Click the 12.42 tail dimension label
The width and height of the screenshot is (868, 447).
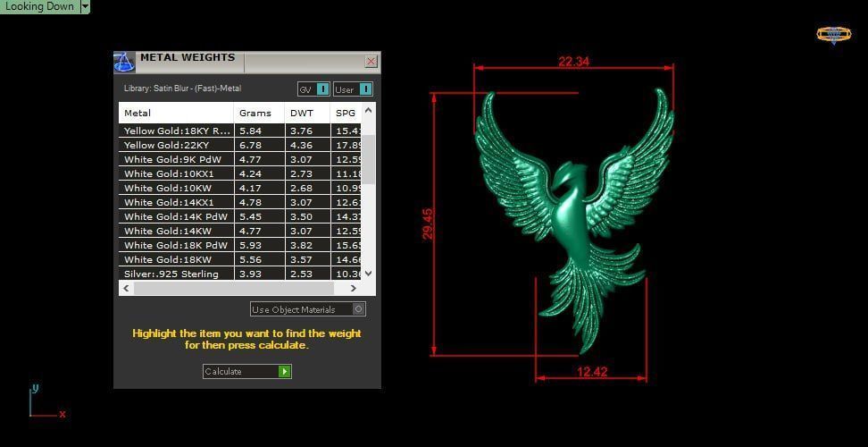pyautogui.click(x=592, y=372)
